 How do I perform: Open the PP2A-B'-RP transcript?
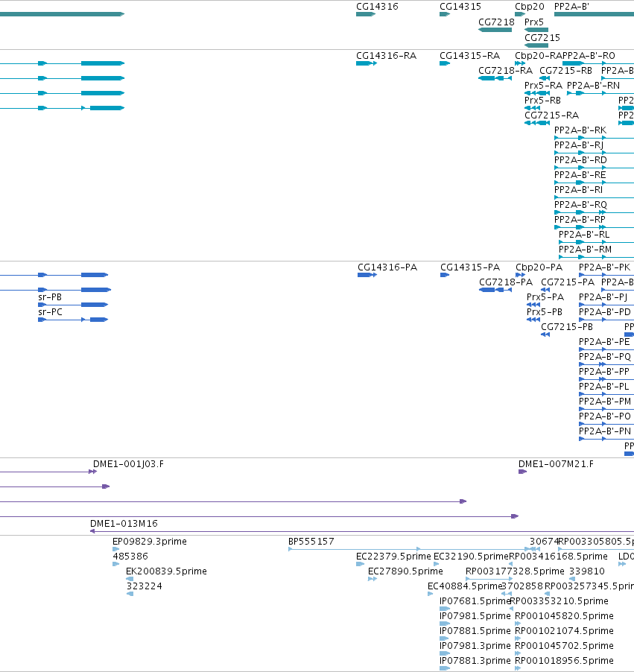point(580,220)
